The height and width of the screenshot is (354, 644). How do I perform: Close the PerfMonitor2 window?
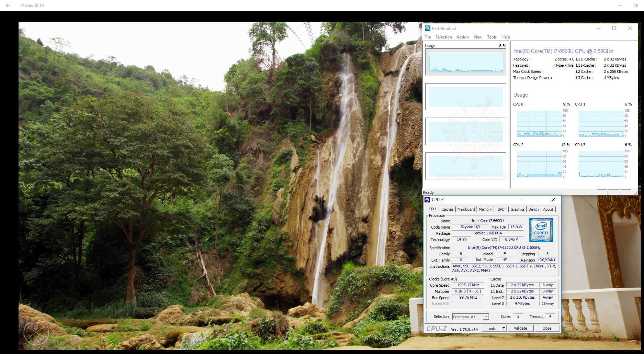tap(630, 28)
